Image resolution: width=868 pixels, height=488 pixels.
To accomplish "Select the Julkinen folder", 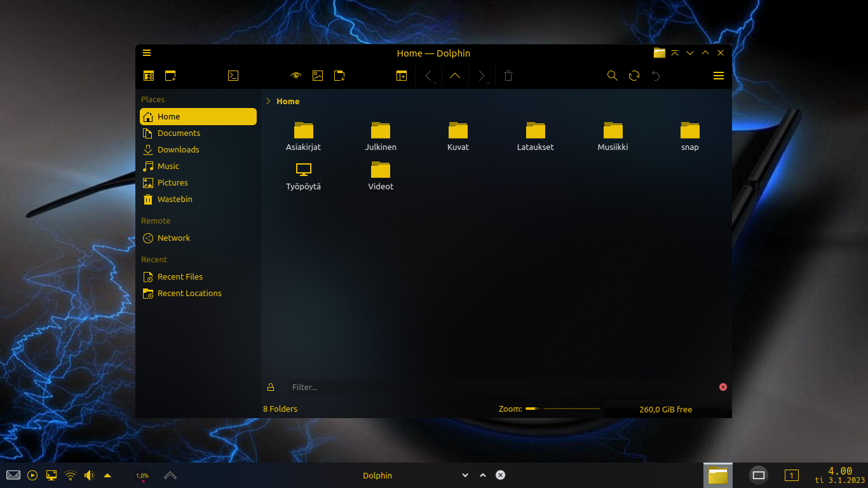I will (381, 136).
